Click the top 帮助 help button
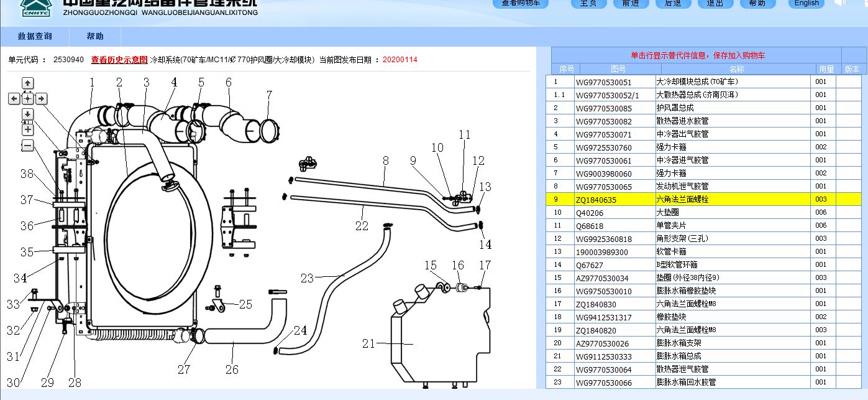868x400 pixels. (x=757, y=3)
